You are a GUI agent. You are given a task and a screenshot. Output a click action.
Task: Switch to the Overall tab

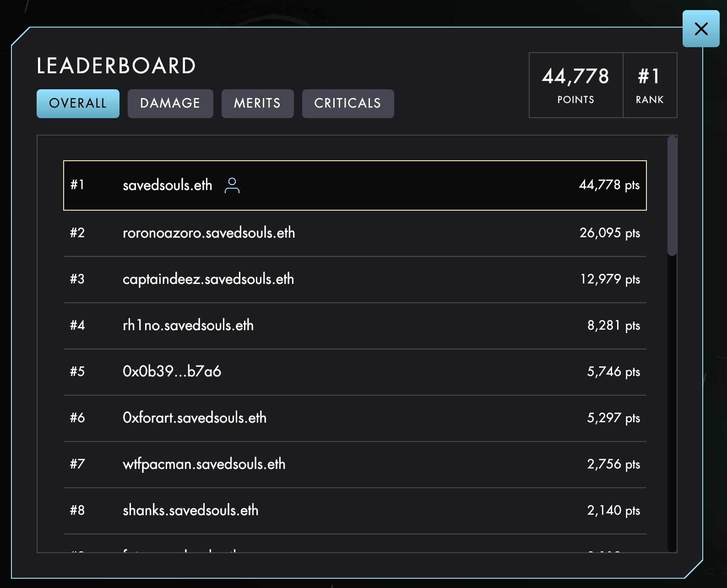[x=78, y=103]
